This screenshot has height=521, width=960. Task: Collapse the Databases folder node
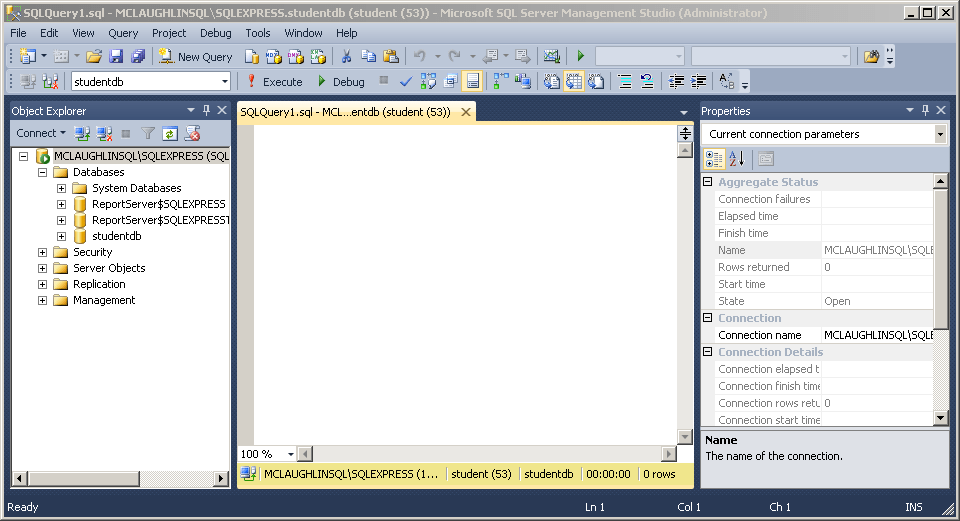coord(42,172)
